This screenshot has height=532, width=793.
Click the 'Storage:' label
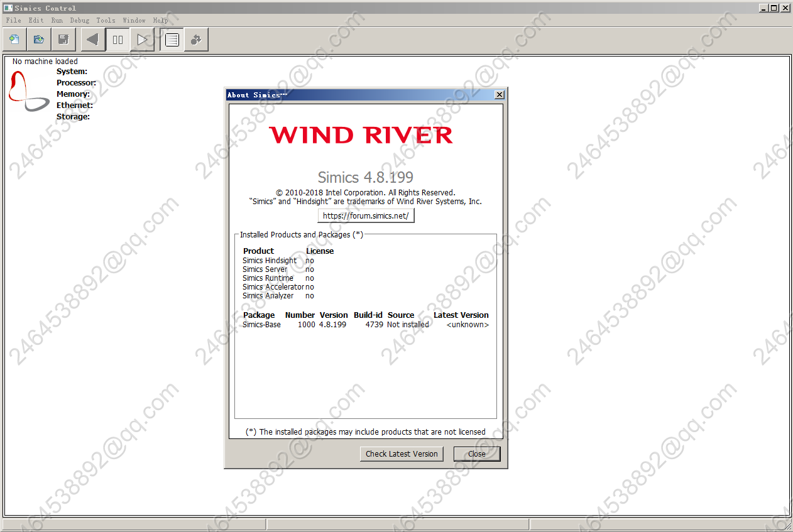(73, 117)
